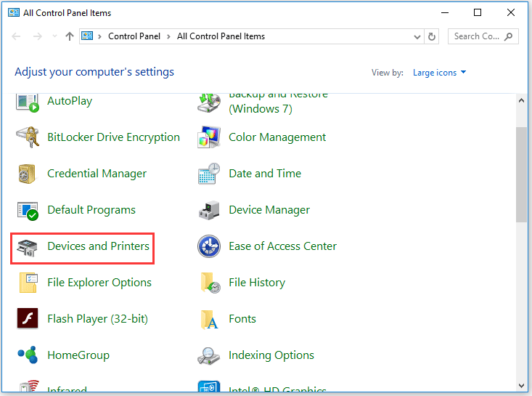532x396 pixels.
Task: Click the Back navigation arrow
Action: (x=16, y=36)
